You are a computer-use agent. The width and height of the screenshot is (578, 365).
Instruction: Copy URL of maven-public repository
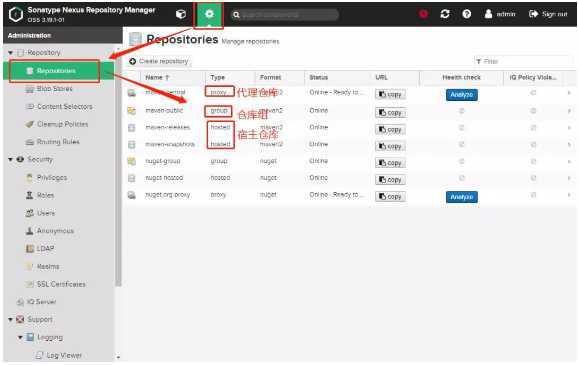point(390,112)
